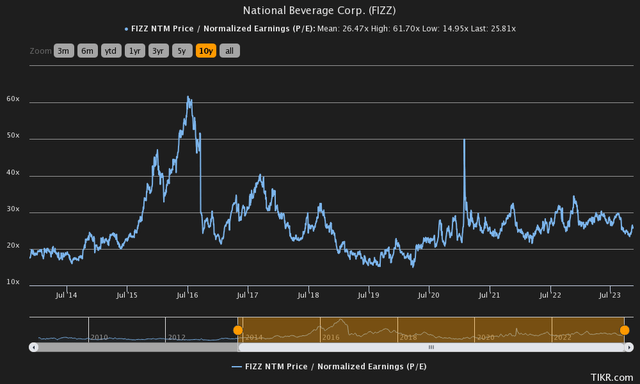
Task: Click the High: 61.70x statistic
Action: click(396, 29)
